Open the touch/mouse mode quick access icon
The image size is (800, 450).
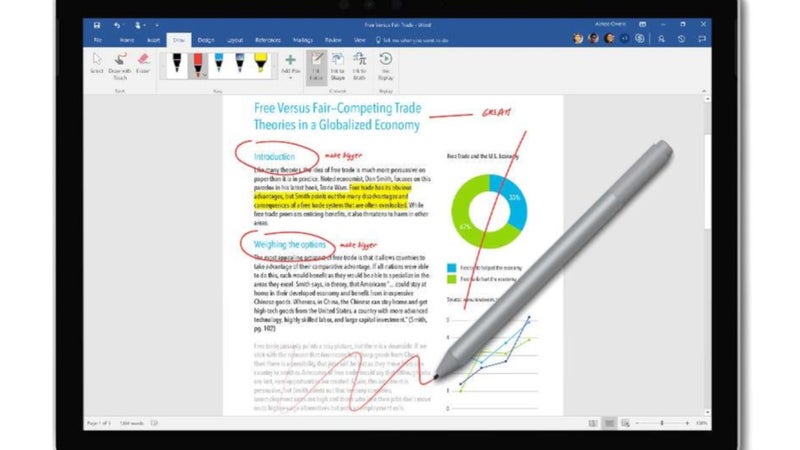tap(138, 24)
